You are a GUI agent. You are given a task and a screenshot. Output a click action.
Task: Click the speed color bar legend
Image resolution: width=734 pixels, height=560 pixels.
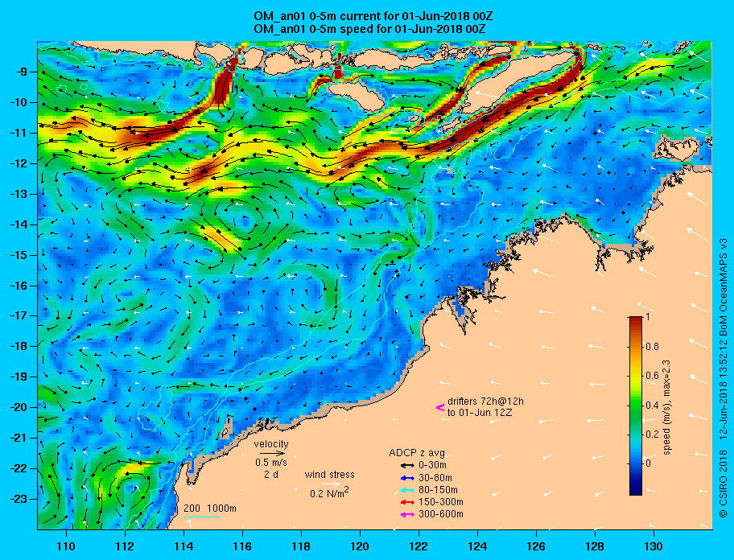coord(636,406)
